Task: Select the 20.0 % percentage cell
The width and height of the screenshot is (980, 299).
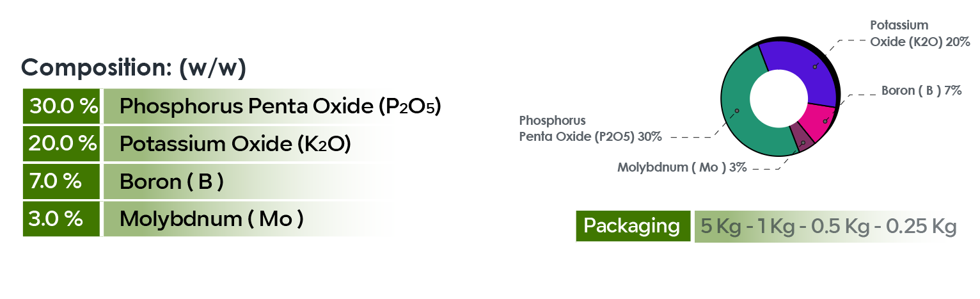Action: point(61,143)
